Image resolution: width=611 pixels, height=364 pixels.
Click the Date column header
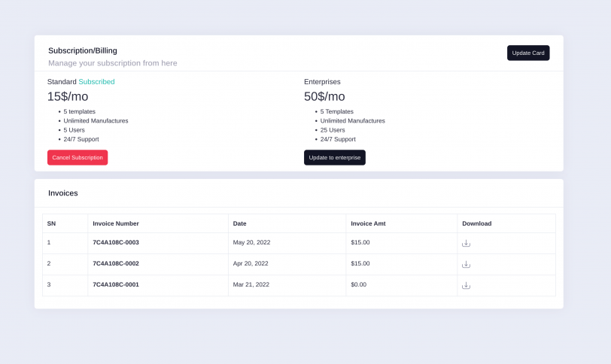click(x=240, y=223)
